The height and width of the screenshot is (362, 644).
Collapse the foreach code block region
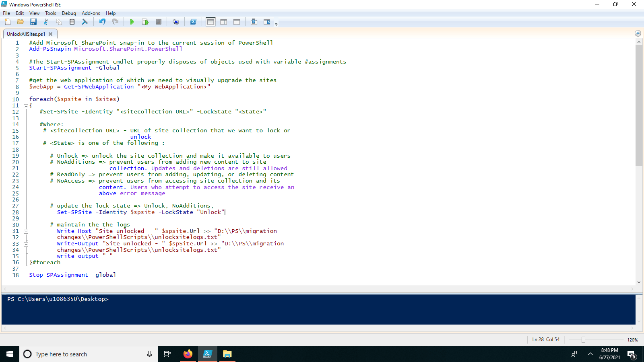click(x=26, y=105)
